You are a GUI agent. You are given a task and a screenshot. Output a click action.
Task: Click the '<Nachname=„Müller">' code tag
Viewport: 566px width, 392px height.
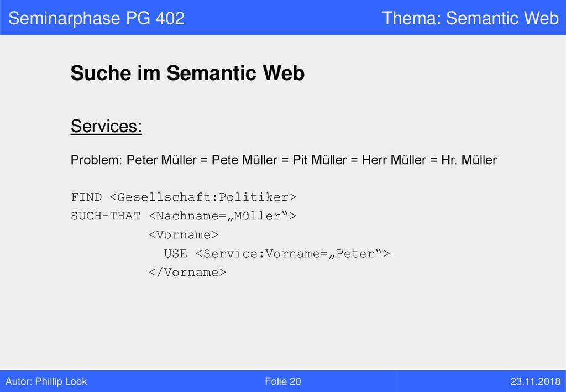(x=222, y=216)
